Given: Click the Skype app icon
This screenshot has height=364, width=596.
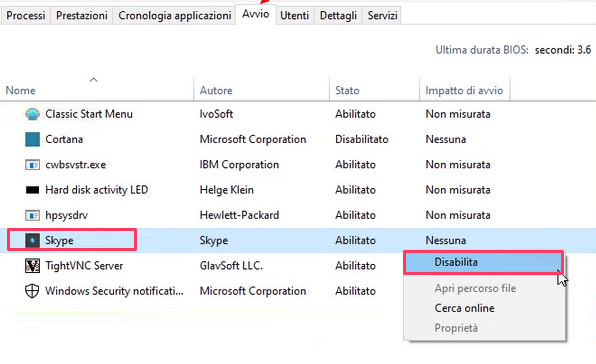Looking at the screenshot, I should pos(32,240).
